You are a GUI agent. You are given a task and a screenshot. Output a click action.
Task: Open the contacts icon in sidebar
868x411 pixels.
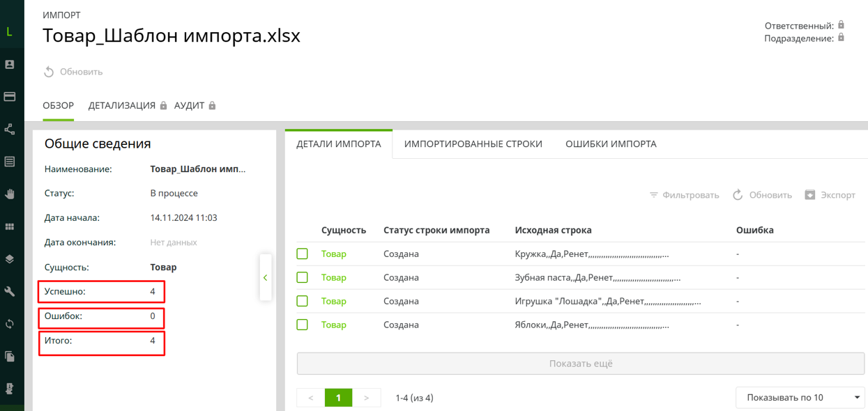[x=10, y=64]
